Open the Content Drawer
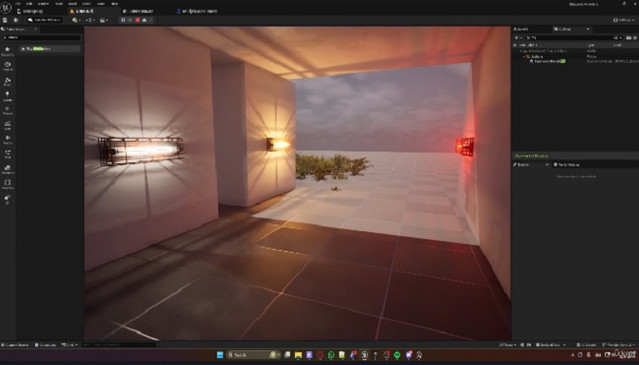Screen dimensions: 639x365 click(15, 345)
